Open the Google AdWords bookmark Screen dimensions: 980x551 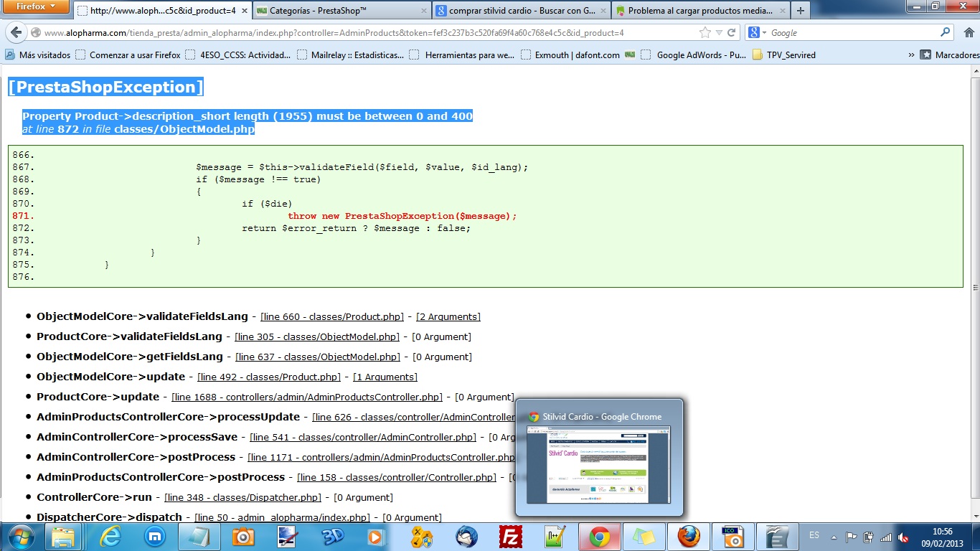[694, 55]
